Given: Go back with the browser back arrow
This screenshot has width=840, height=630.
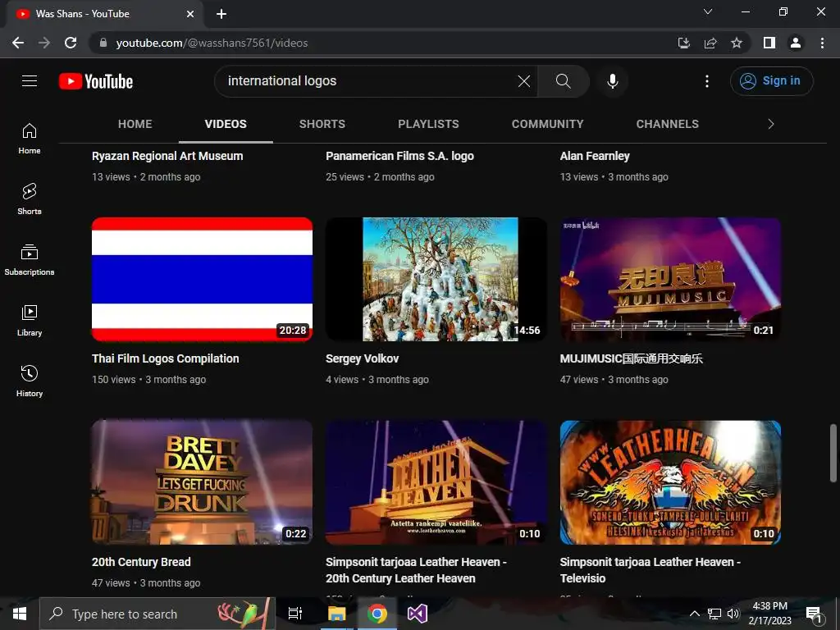Looking at the screenshot, I should pyautogui.click(x=18, y=43).
